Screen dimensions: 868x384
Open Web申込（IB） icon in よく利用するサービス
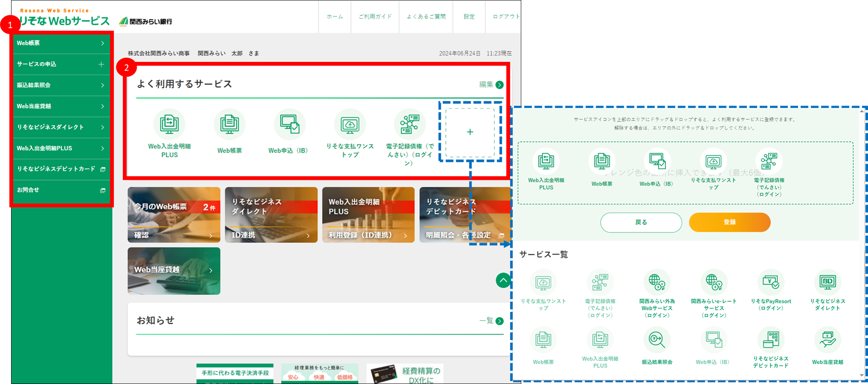(289, 124)
